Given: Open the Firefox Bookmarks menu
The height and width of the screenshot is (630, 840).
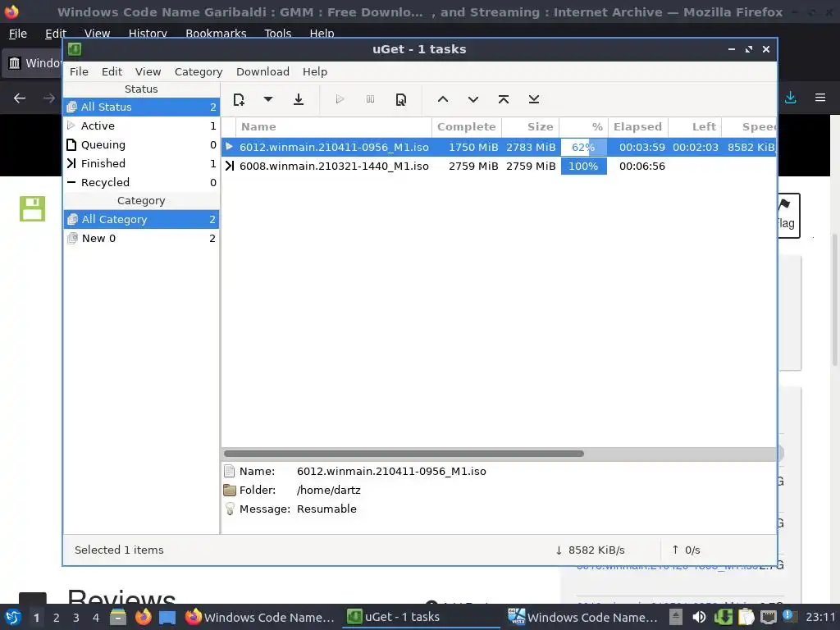Looking at the screenshot, I should click(216, 33).
